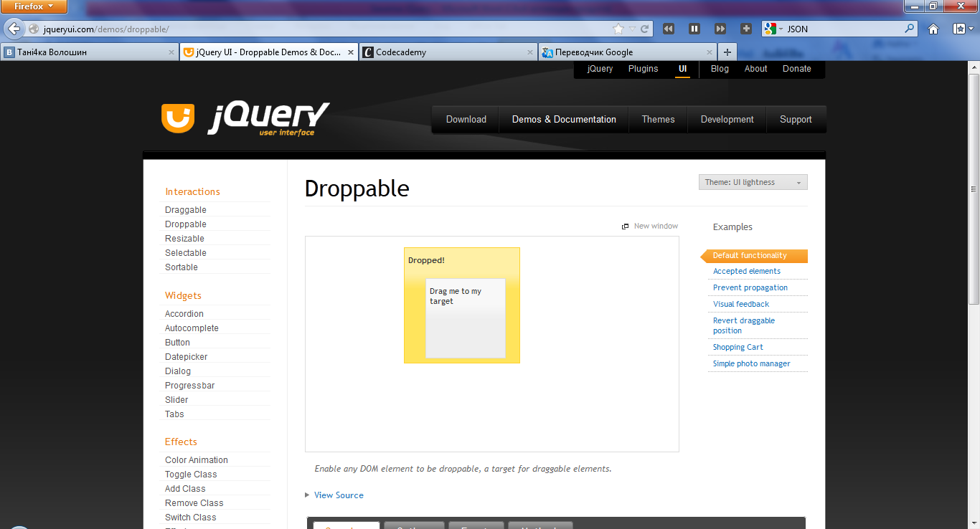Open the Themes menu item

pyautogui.click(x=658, y=120)
